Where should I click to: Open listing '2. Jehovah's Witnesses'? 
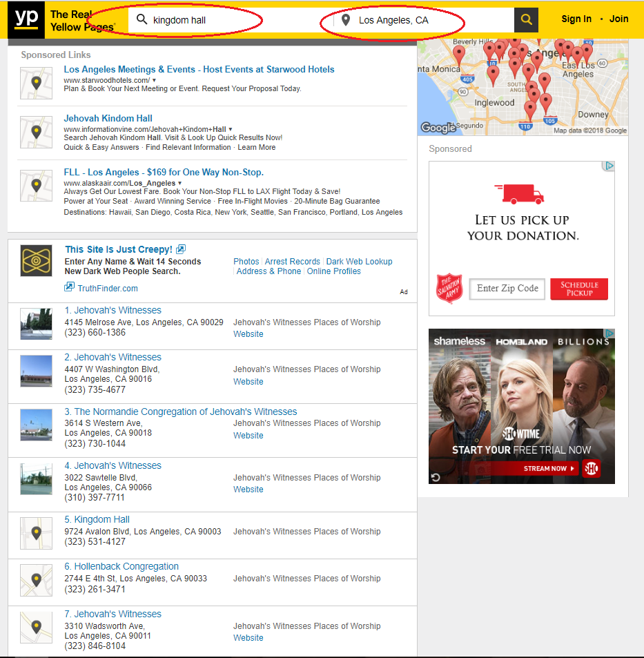click(113, 357)
